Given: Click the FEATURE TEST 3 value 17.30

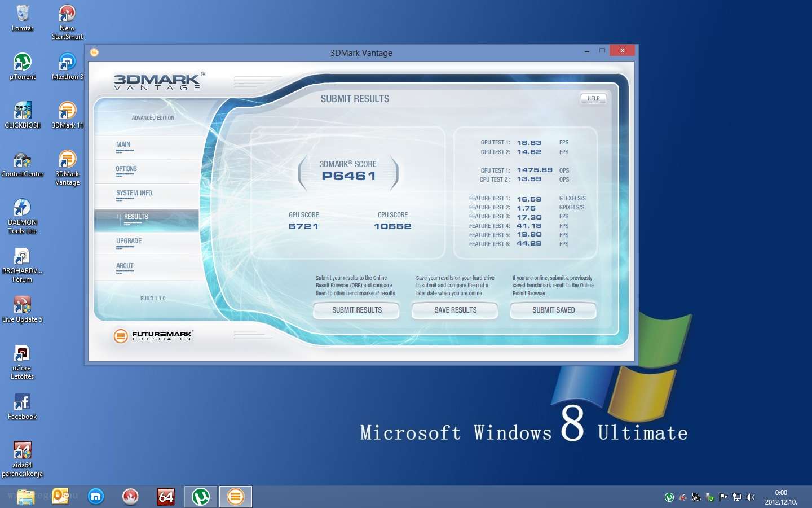Looking at the screenshot, I should 529,217.
